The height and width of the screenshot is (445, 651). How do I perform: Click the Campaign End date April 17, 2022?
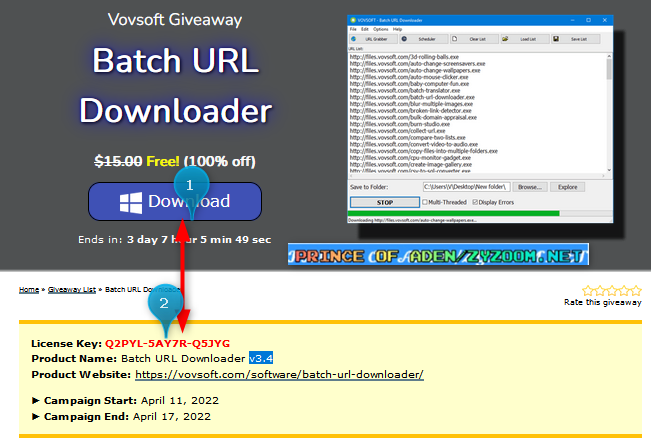[172, 416]
